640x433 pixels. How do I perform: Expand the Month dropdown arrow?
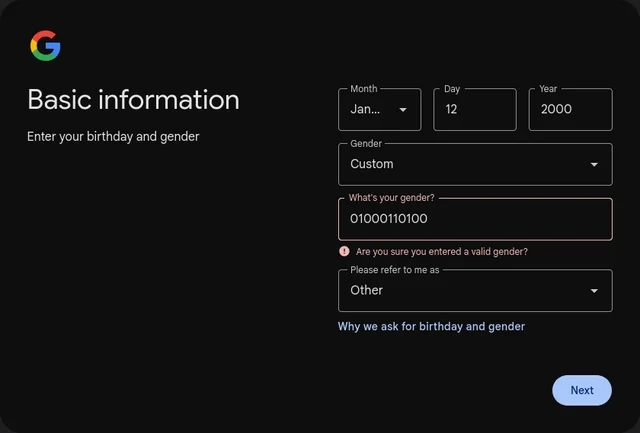pos(403,109)
